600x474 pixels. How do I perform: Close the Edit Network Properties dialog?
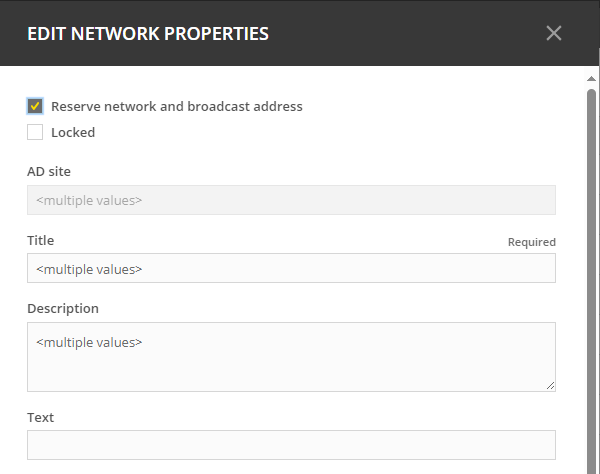tap(554, 33)
